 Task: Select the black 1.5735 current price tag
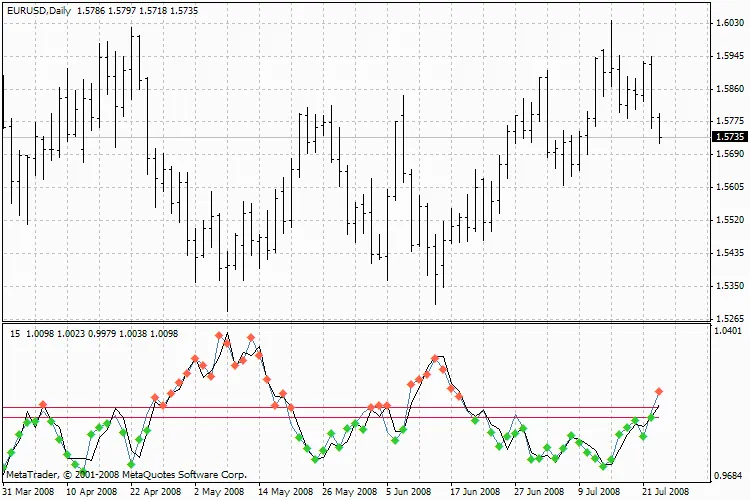(x=729, y=136)
